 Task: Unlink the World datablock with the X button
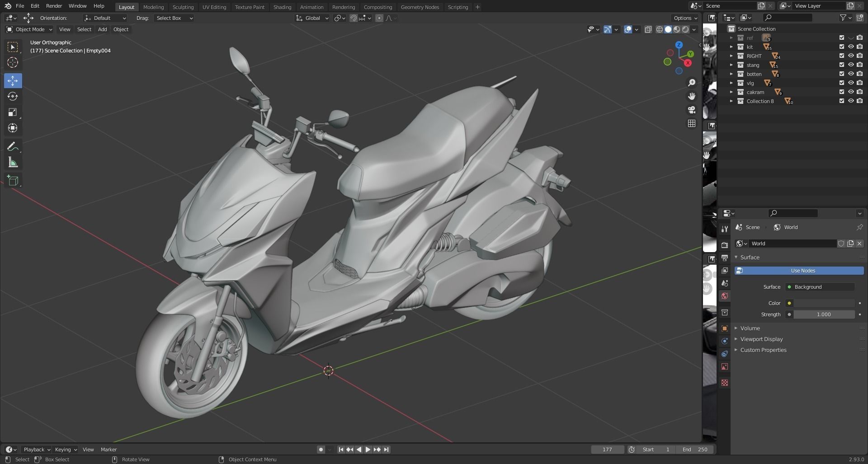859,243
